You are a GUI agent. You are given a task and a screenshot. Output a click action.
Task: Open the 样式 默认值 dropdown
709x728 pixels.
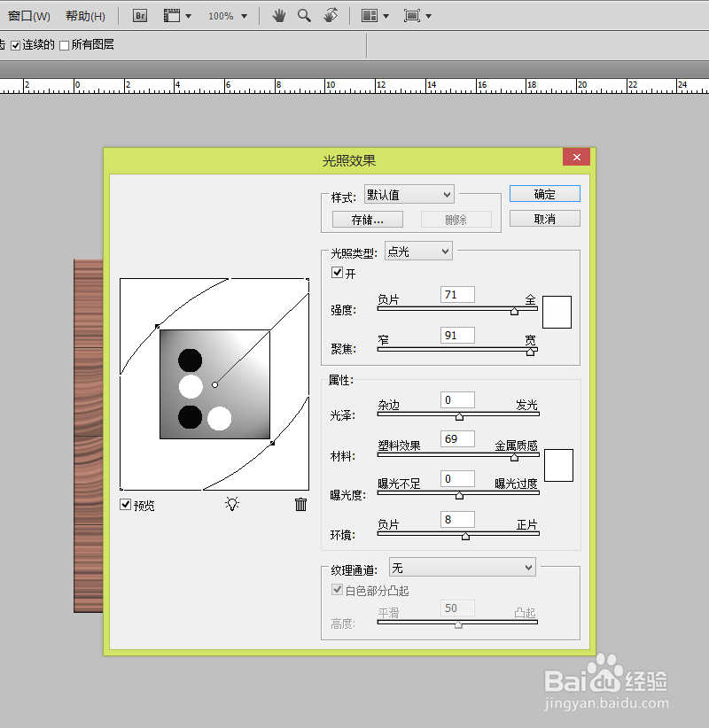409,195
